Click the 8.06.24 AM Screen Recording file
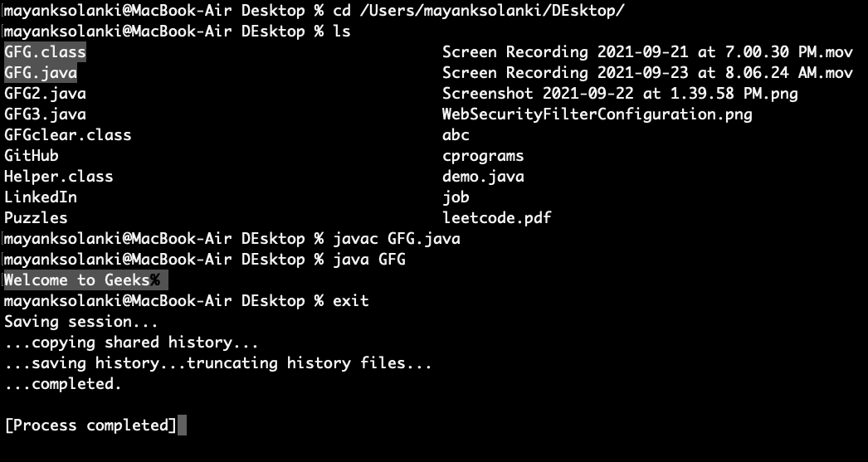The image size is (868, 462). pos(647,73)
